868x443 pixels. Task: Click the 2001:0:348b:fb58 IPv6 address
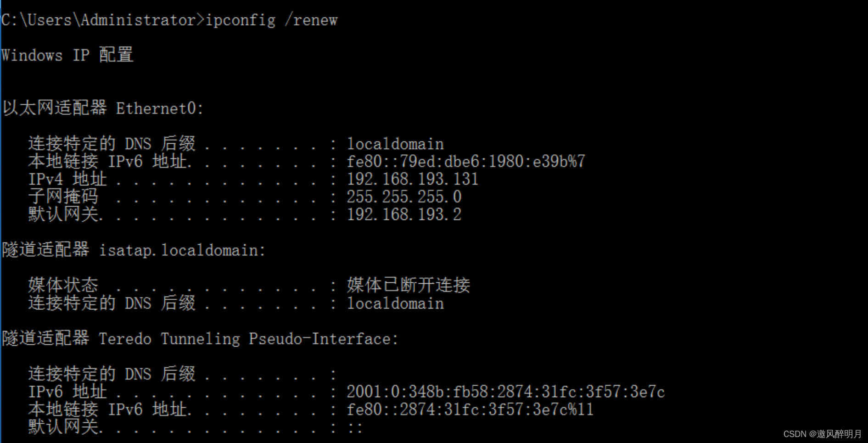tap(505, 392)
